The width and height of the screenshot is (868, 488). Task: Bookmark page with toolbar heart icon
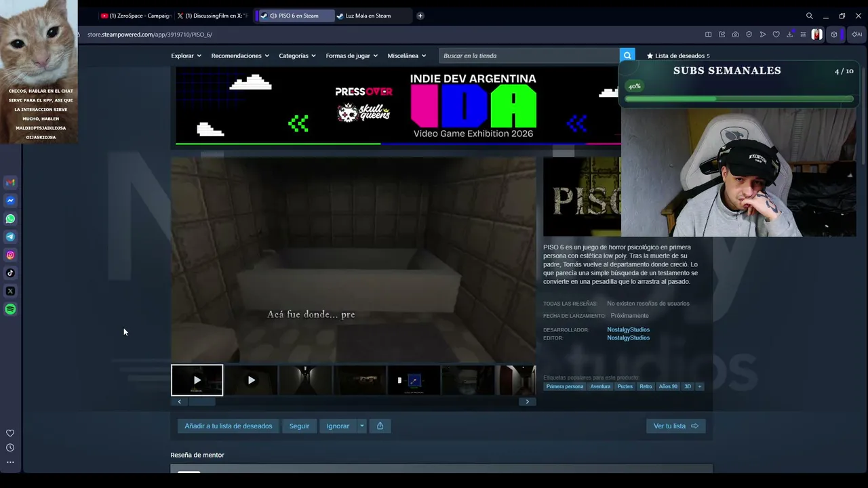(776, 35)
